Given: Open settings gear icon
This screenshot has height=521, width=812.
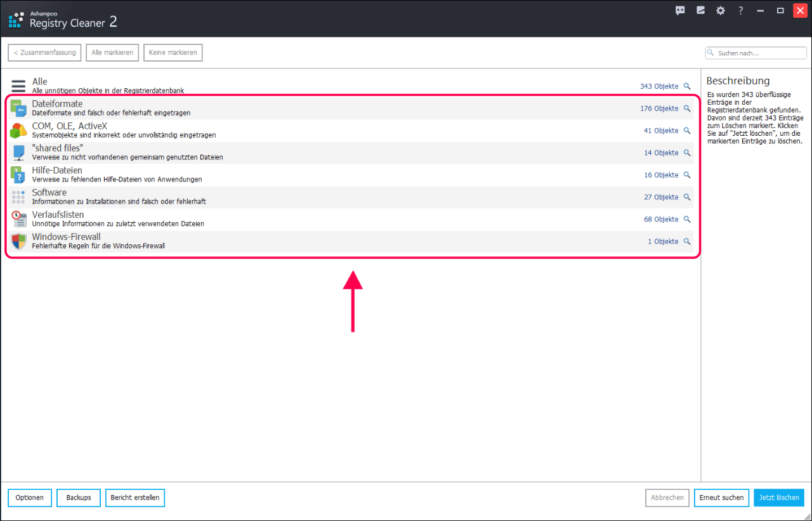Looking at the screenshot, I should tap(721, 10).
